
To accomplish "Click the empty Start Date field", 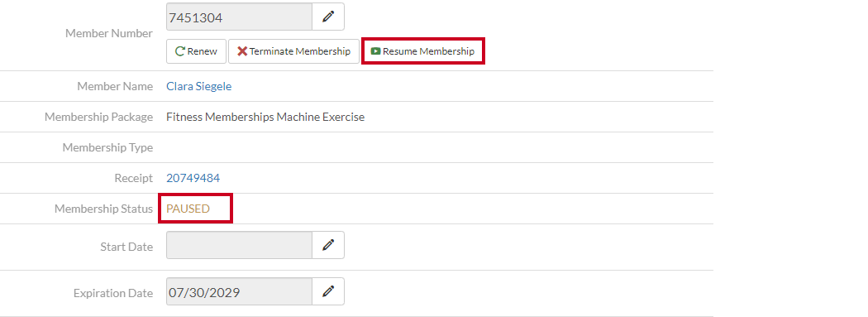I will pos(239,245).
